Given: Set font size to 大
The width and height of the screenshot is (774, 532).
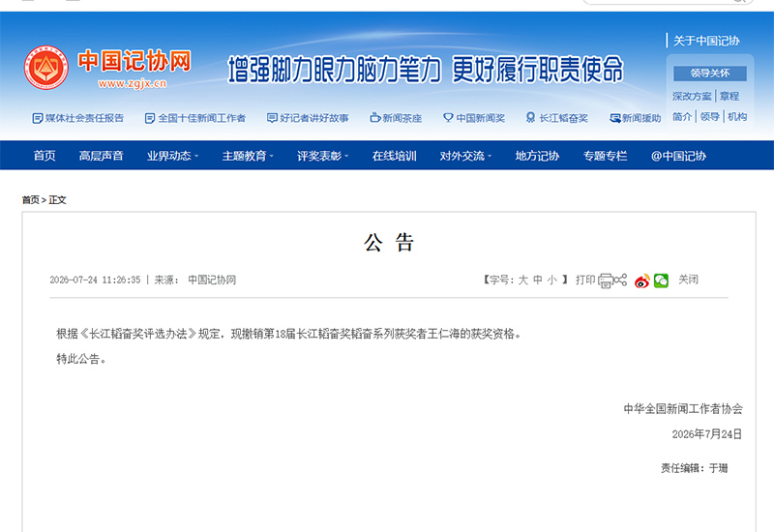Looking at the screenshot, I should 523,280.
